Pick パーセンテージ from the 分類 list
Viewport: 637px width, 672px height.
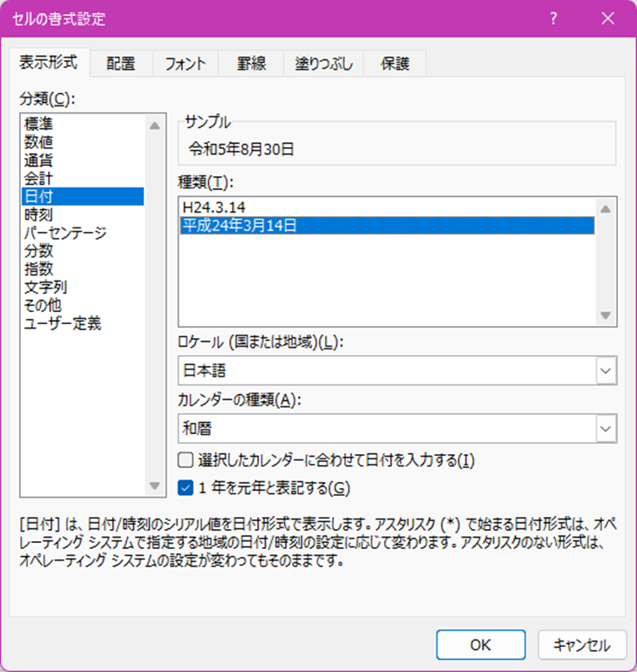(65, 233)
